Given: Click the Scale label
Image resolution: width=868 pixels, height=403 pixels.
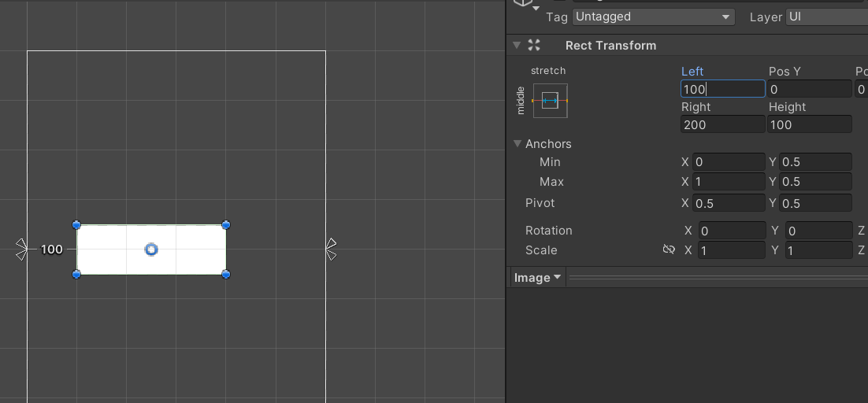Looking at the screenshot, I should 541,250.
